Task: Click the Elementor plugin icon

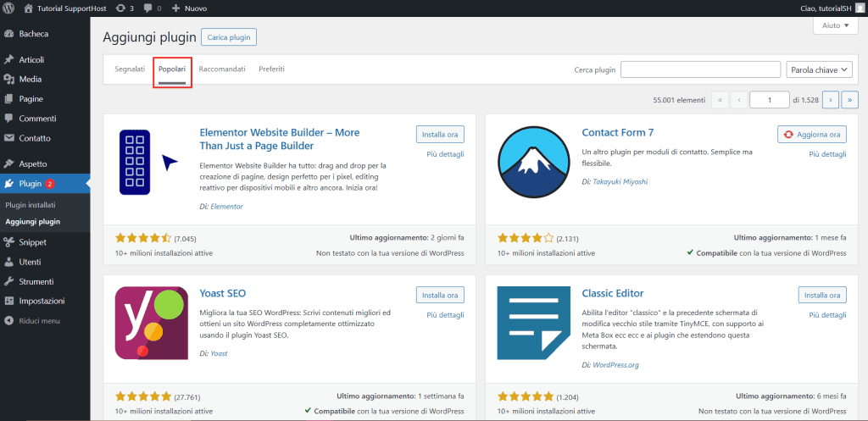Action: [149, 162]
